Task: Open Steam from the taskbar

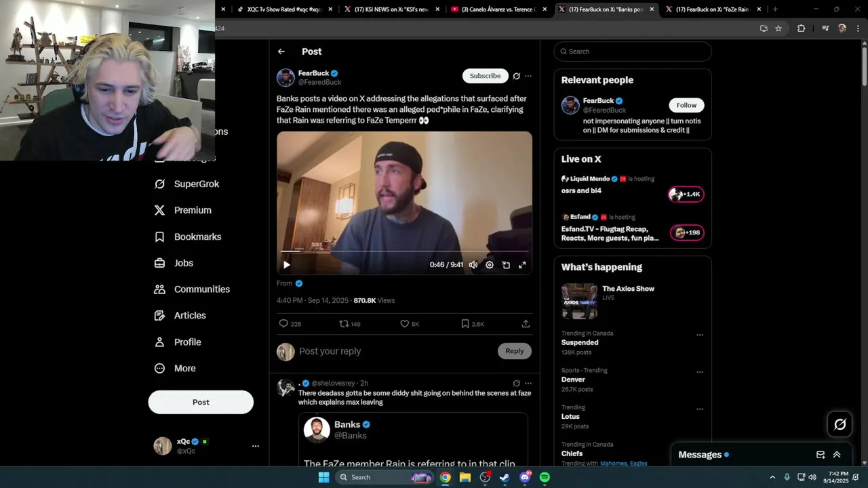Action: pos(505,477)
